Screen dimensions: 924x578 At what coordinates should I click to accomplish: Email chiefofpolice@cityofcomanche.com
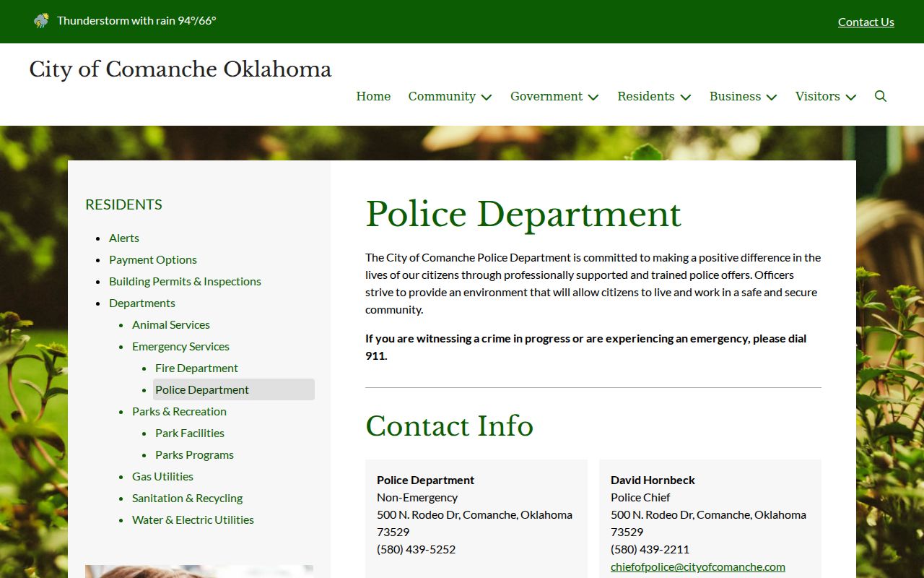pos(698,566)
